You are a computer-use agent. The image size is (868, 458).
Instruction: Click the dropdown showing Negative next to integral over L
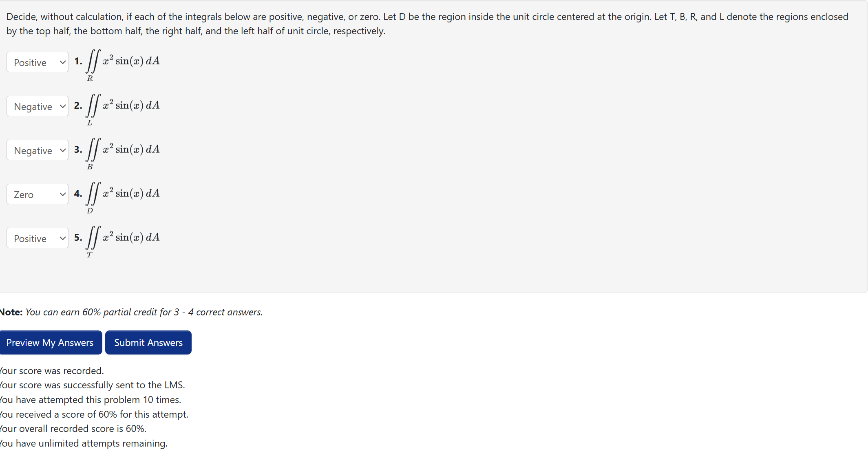[38, 106]
